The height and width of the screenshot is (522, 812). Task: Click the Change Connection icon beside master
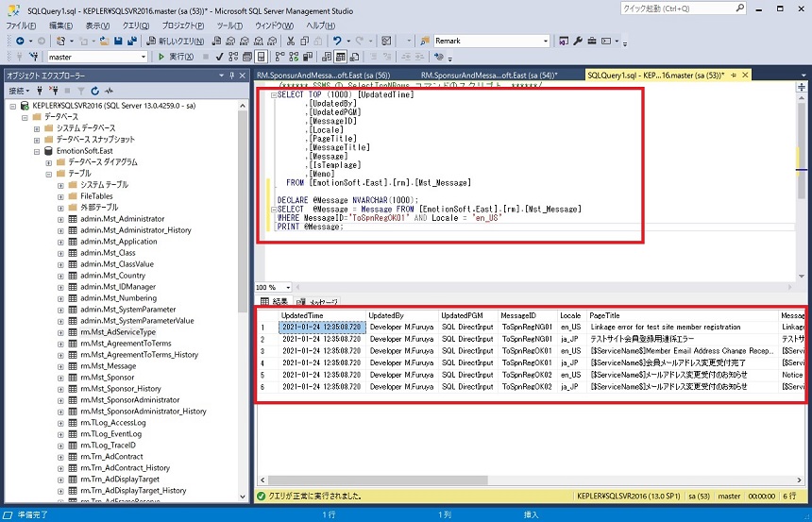click(34, 57)
